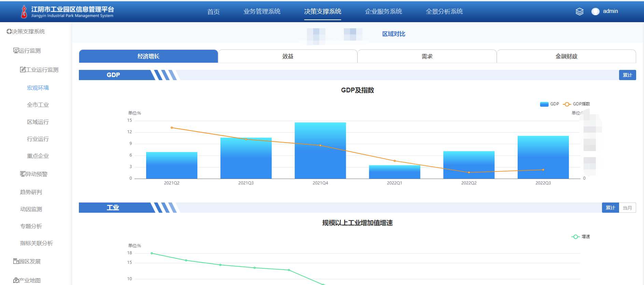The image size is (644, 285).
Task: Click the 2022Q2 GDP bar
Action: tap(469, 165)
